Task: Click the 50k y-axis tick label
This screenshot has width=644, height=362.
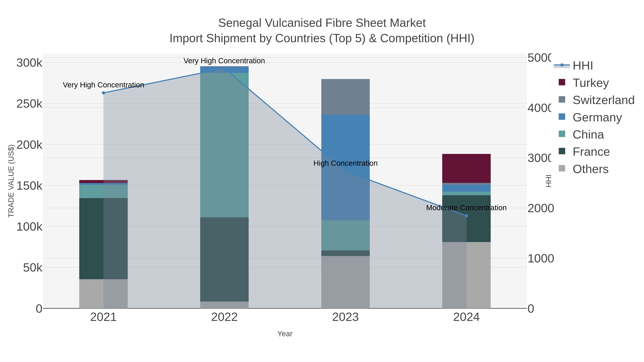Action: click(33, 268)
